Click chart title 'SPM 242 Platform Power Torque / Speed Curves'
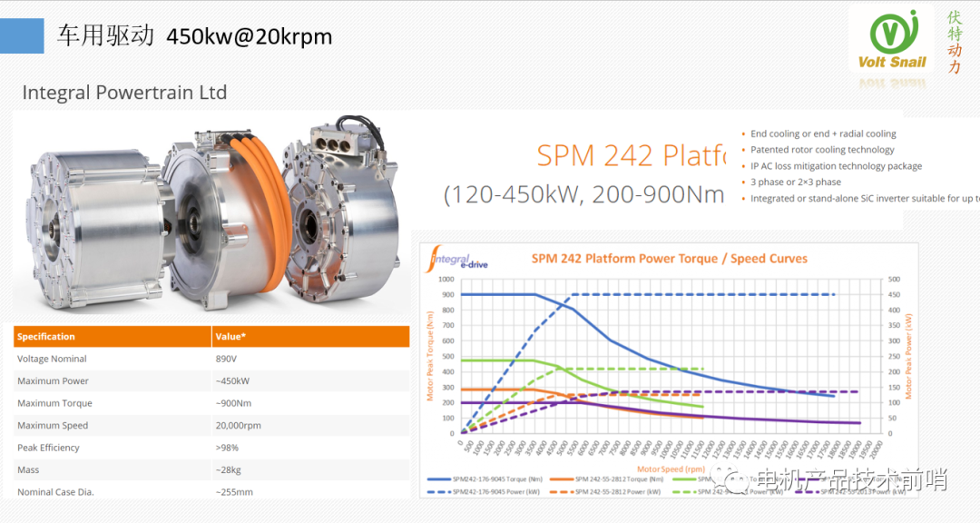The width and height of the screenshot is (980, 523). (x=670, y=259)
